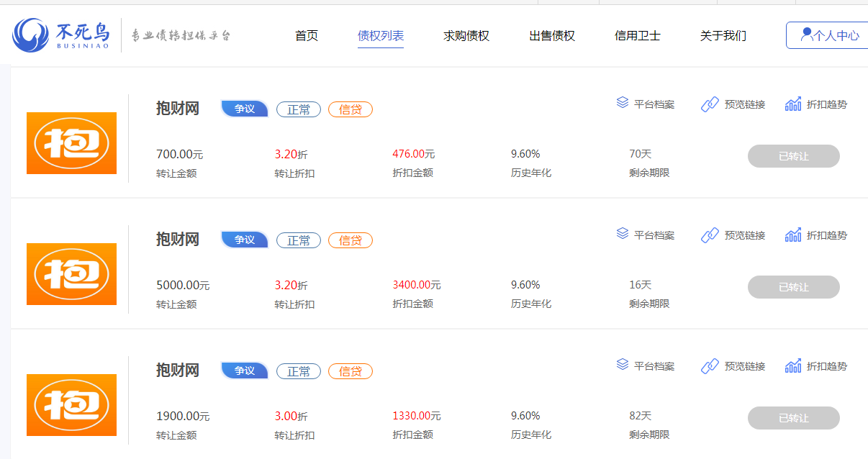Image resolution: width=868 pixels, height=459 pixels.
Task: Open 平台档案 icon for the 5000.00元 listing
Action: [623, 234]
